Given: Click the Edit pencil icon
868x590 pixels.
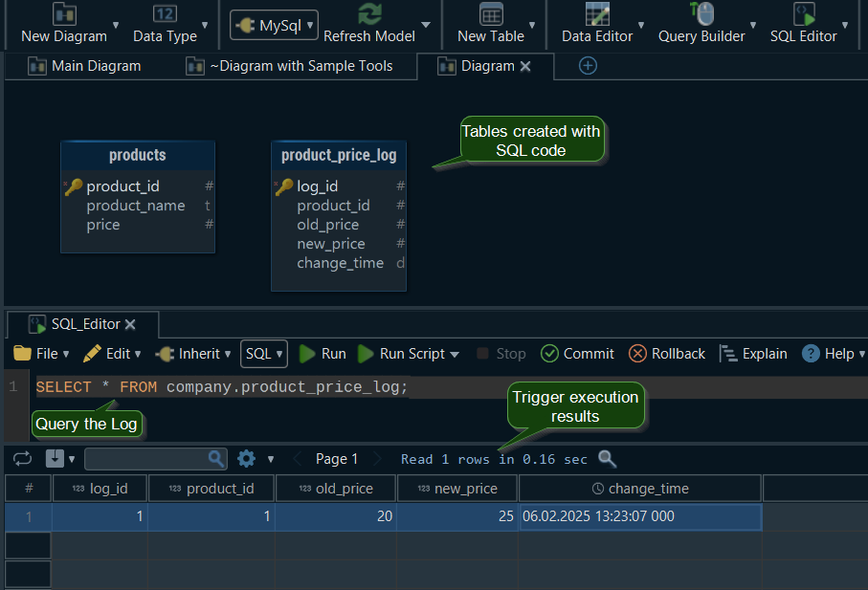Looking at the screenshot, I should coord(92,354).
